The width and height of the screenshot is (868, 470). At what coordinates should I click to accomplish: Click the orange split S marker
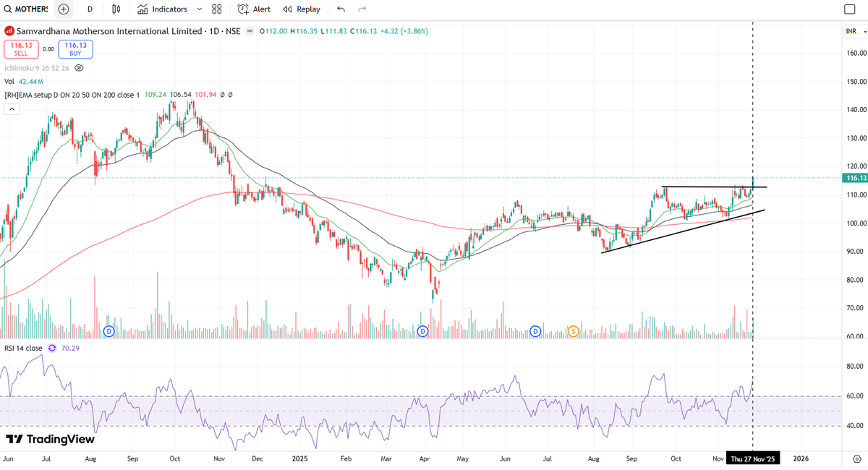pos(574,331)
